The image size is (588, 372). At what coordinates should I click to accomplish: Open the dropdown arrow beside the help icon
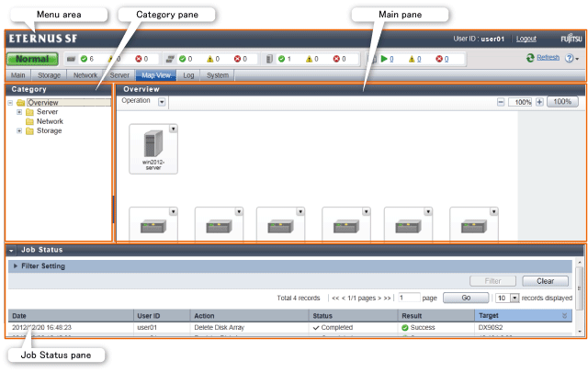pos(577,59)
